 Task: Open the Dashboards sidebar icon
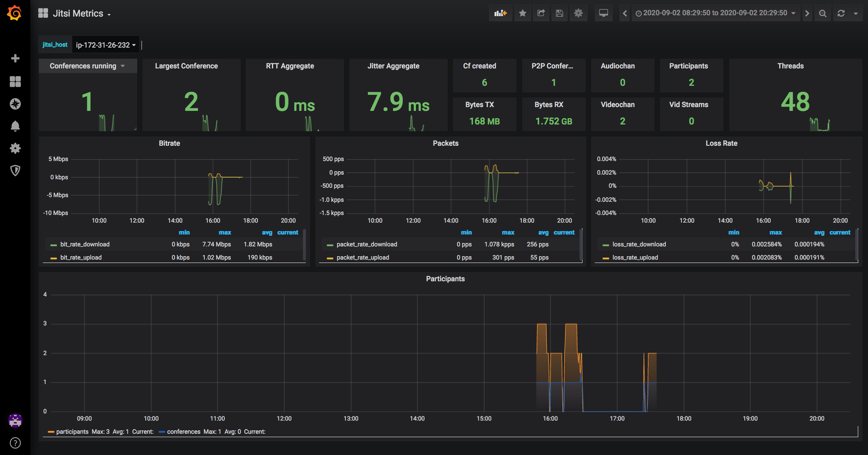[15, 82]
